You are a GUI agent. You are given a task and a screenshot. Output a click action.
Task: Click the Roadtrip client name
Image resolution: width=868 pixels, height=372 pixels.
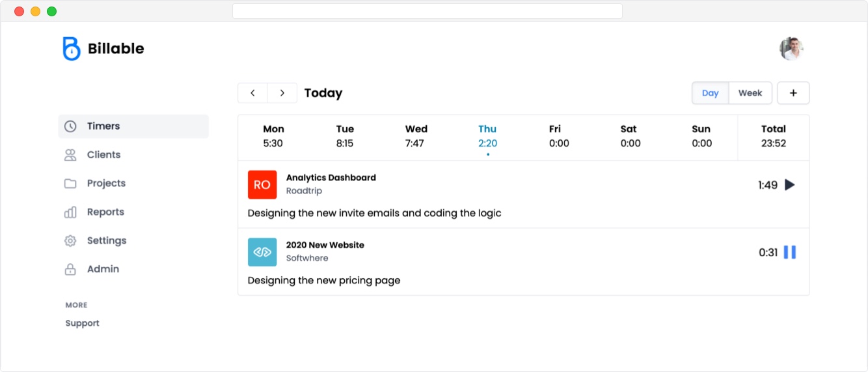pos(304,192)
